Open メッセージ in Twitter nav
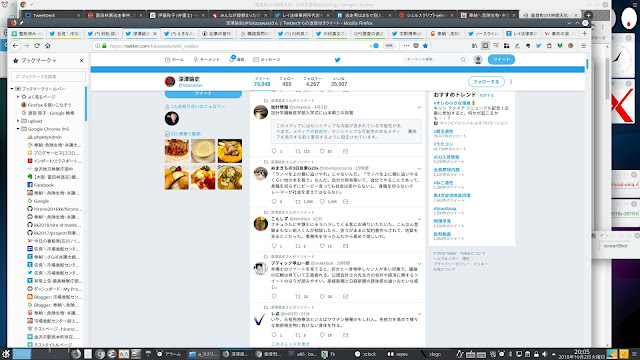This screenshot has height=360, width=640. click(x=267, y=60)
